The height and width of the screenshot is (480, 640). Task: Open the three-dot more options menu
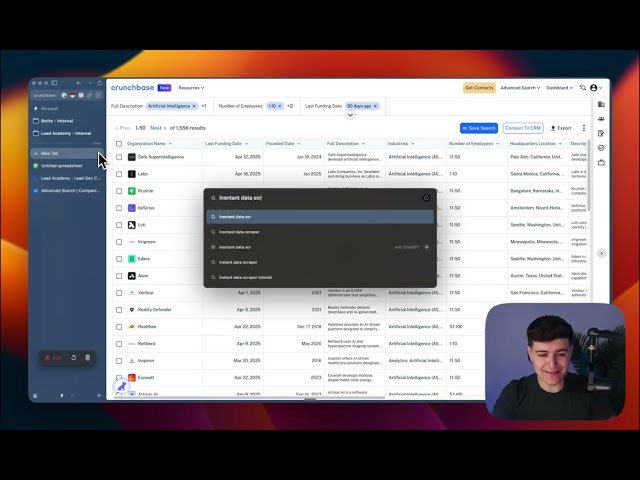coord(584,128)
